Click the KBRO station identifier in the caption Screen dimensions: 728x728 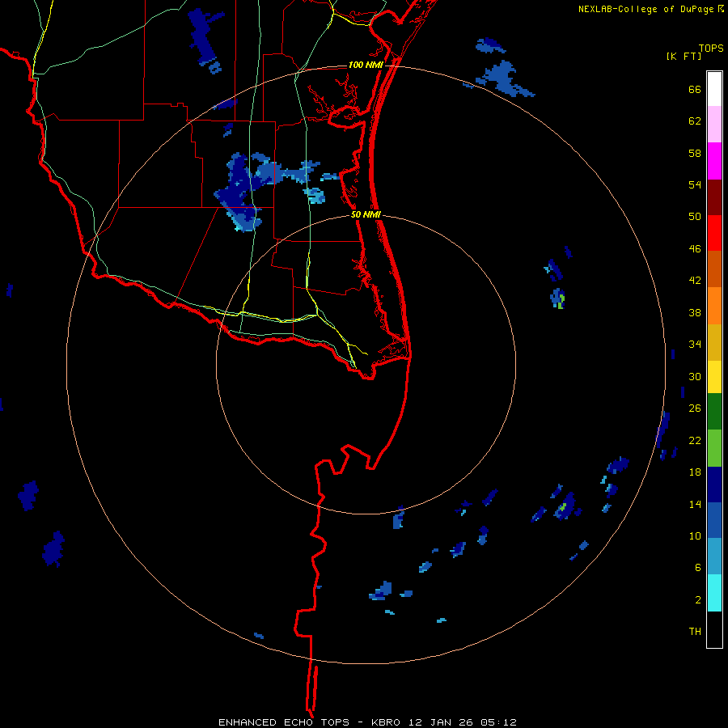click(x=386, y=722)
